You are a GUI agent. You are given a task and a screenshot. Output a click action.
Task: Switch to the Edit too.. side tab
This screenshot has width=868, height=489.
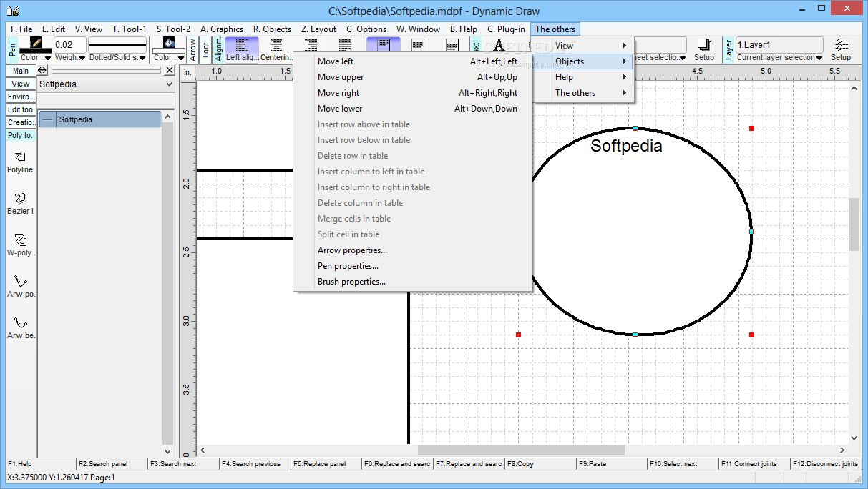(21, 109)
